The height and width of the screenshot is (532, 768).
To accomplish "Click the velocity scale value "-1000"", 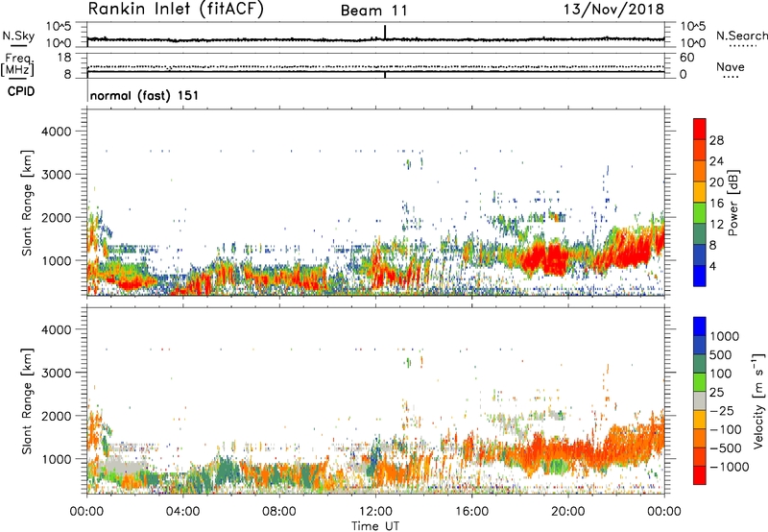I will click(730, 467).
